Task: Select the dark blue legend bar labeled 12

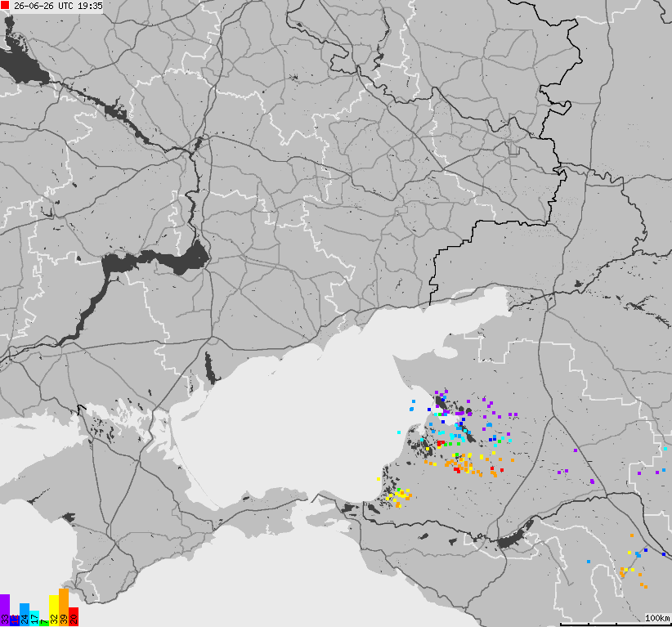Action: point(15,620)
